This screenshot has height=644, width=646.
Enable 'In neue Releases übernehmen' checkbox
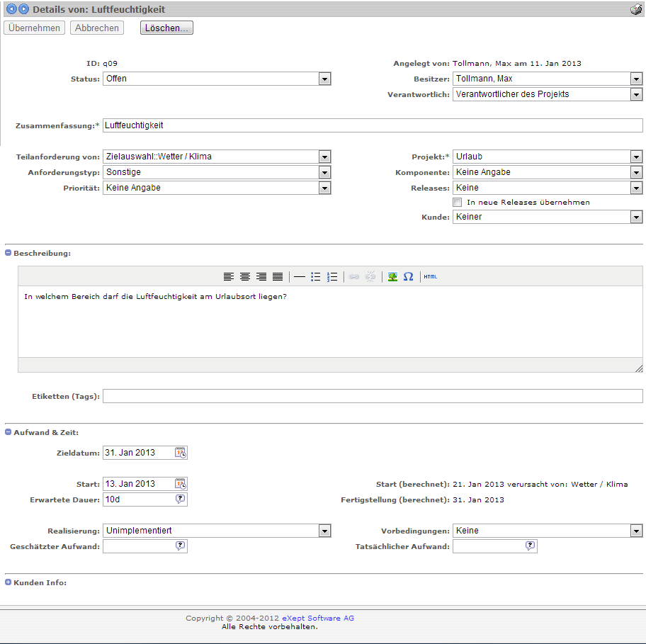tap(458, 203)
